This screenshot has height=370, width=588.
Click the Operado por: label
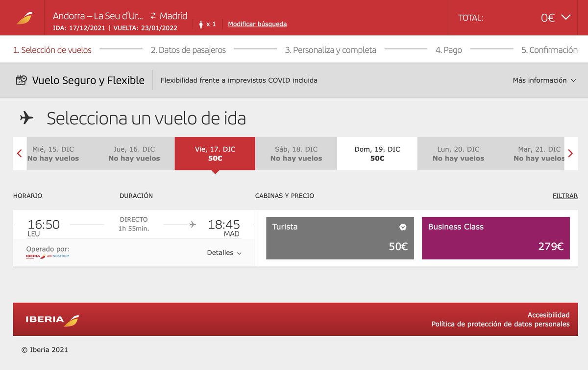(x=48, y=249)
